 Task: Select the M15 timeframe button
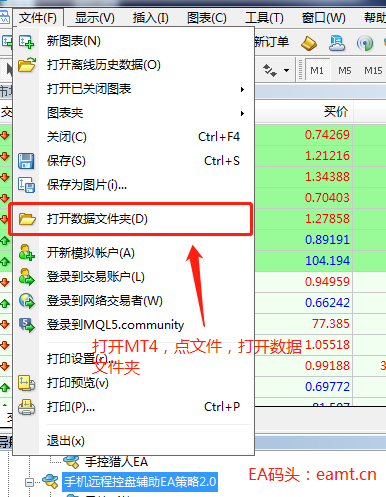[373, 70]
